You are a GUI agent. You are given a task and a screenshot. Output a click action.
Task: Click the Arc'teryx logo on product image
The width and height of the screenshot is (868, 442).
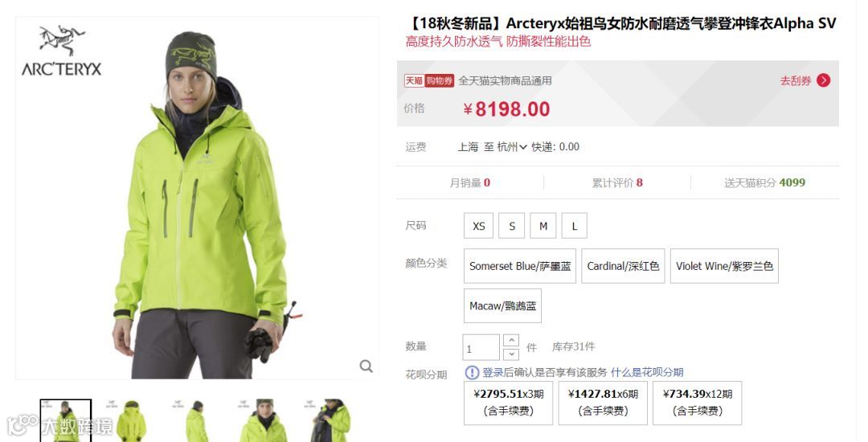pos(62,51)
